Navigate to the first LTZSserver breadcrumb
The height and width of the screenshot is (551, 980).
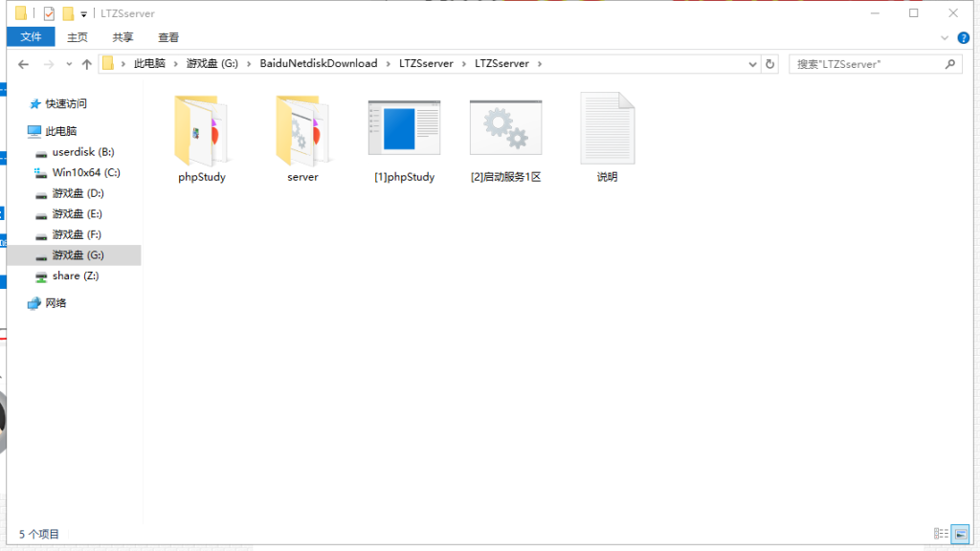tap(426, 64)
